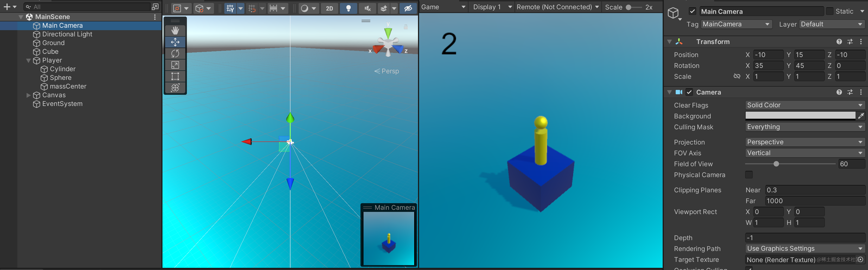Click the handle rotation cube icon
Viewport: 868px width, 270px height.
[x=199, y=8]
